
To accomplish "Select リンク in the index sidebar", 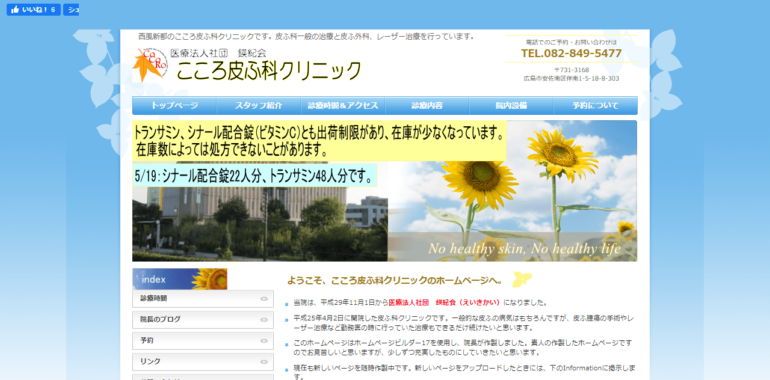I will [203, 361].
